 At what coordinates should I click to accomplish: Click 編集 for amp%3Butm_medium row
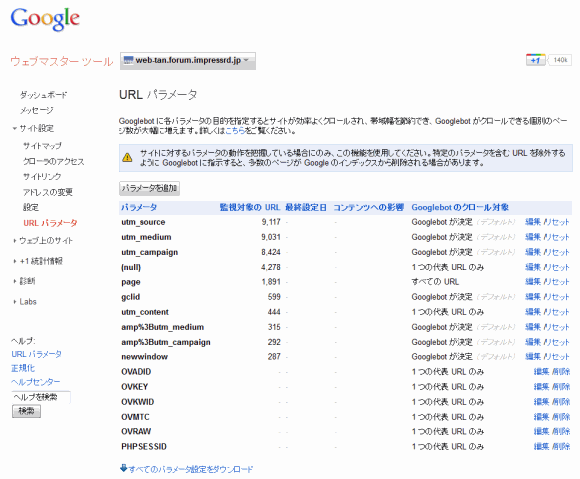tap(533, 327)
